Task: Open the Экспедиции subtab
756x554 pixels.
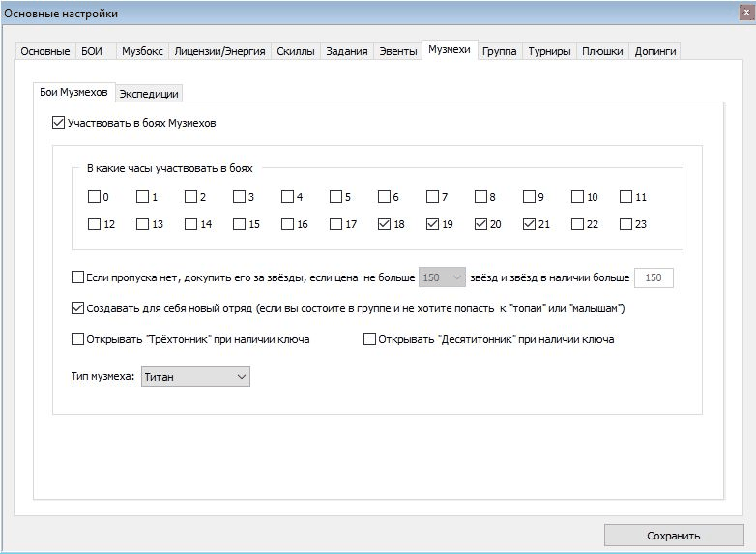Action: pyautogui.click(x=149, y=94)
